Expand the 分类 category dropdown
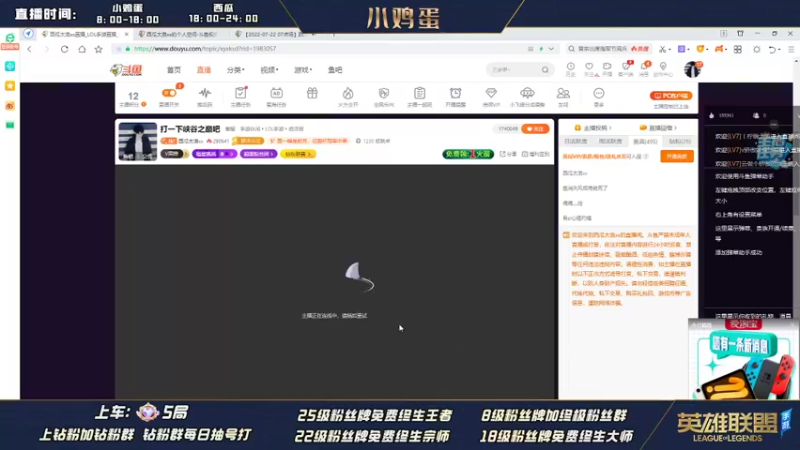800x450 pixels. pos(235,70)
